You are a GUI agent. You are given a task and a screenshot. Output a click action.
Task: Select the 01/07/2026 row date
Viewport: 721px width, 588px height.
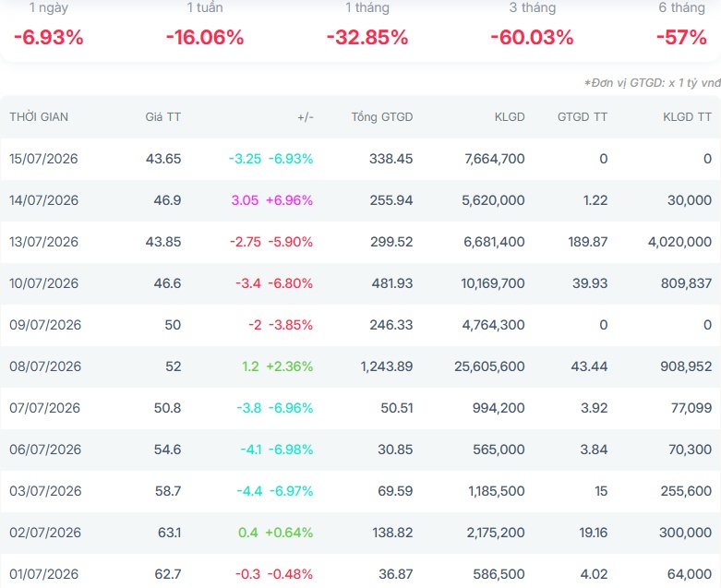click(44, 574)
